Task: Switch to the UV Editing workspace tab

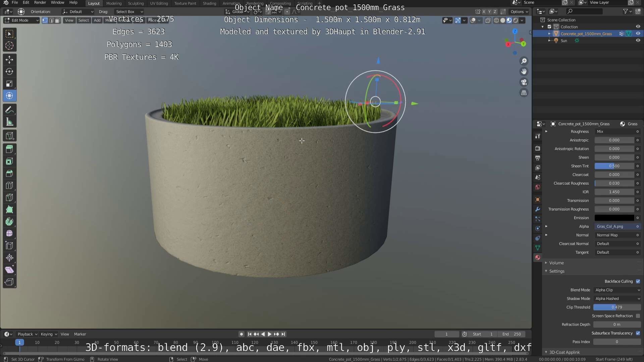Action: [x=159, y=3]
